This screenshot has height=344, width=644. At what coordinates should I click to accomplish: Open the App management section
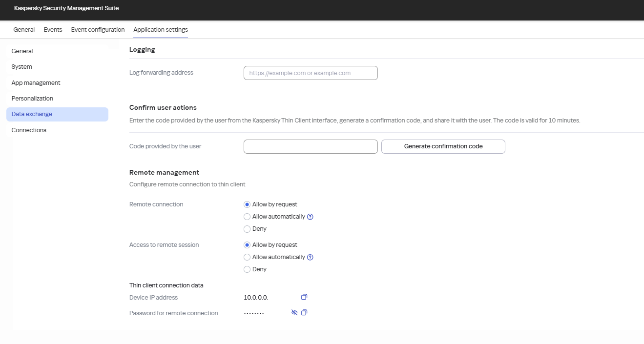(x=36, y=82)
